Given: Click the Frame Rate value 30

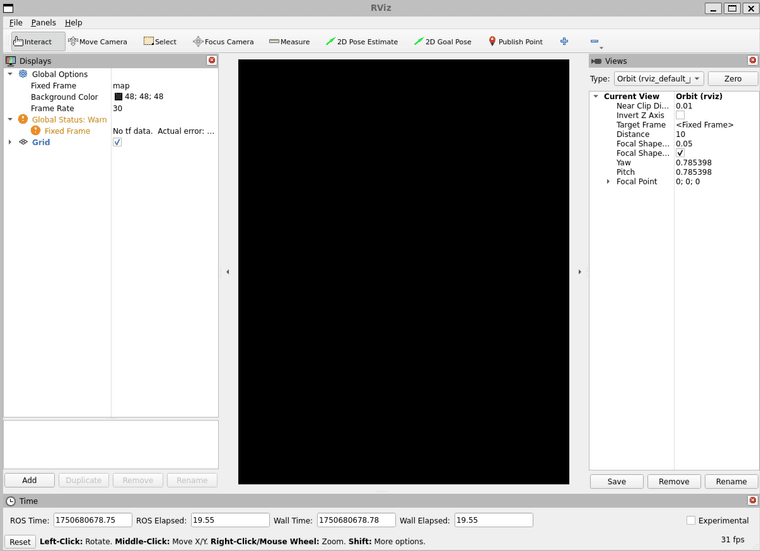Looking at the screenshot, I should click(x=117, y=108).
